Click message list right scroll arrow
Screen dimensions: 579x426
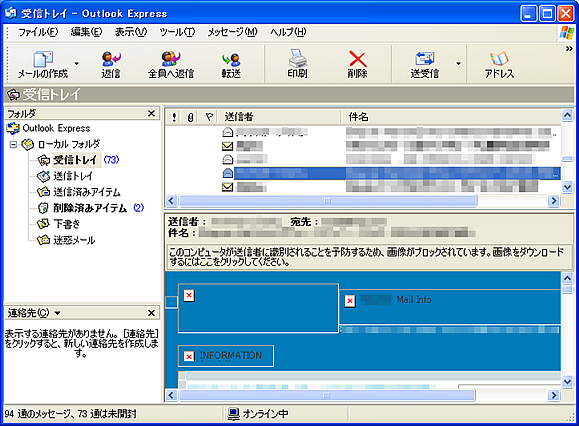point(554,201)
